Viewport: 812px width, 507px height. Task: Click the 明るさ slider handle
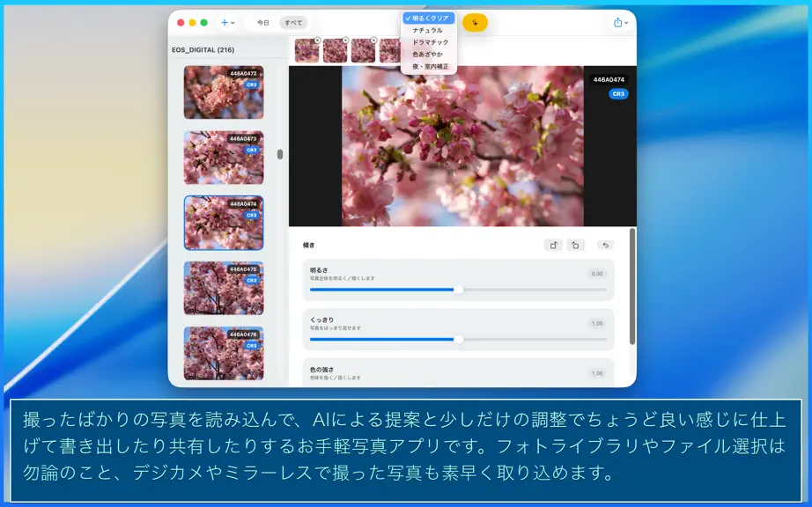[458, 290]
